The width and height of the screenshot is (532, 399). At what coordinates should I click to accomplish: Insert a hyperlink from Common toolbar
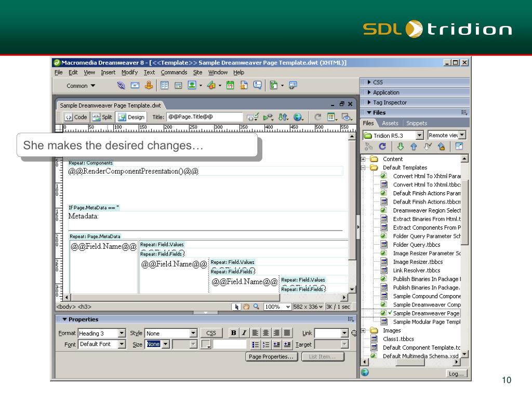coord(121,86)
